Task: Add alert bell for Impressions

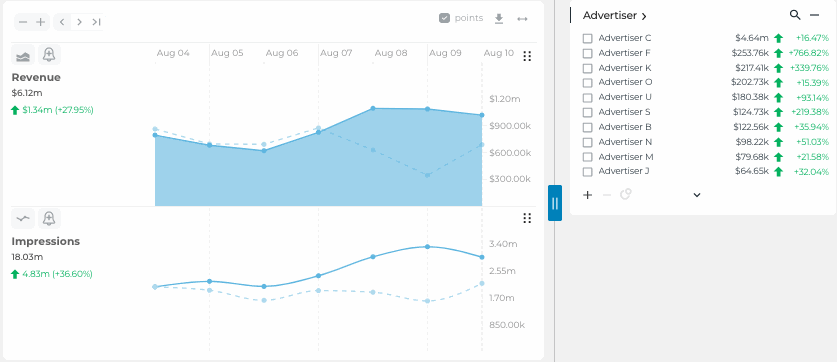Action: click(x=49, y=218)
